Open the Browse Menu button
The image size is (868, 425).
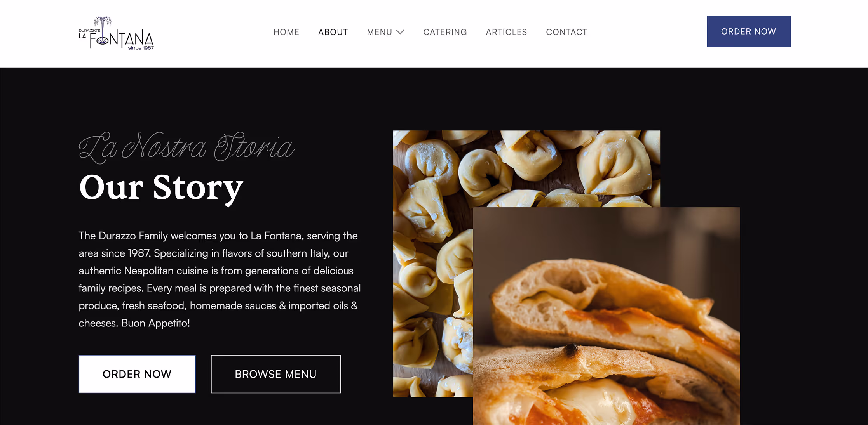[276, 374]
